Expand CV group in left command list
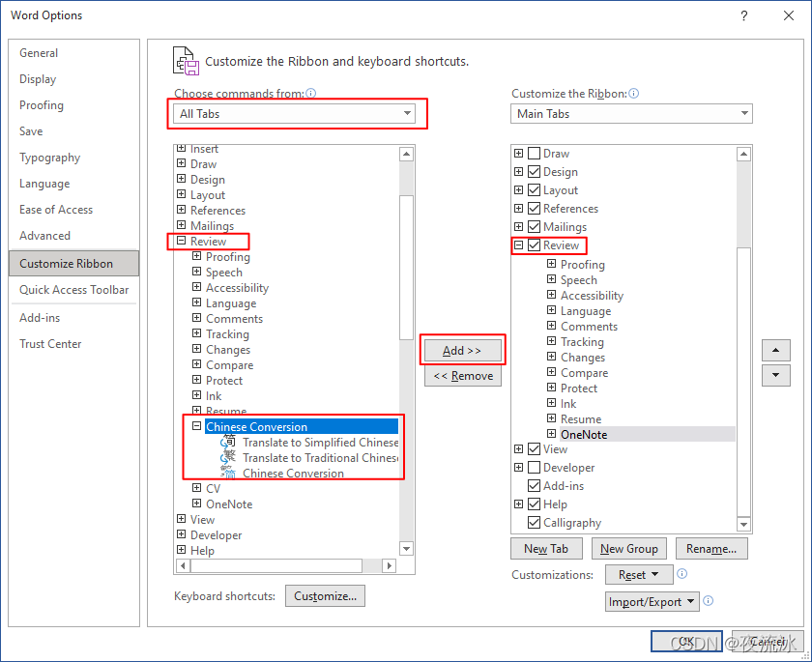This screenshot has height=662, width=812. [197, 488]
